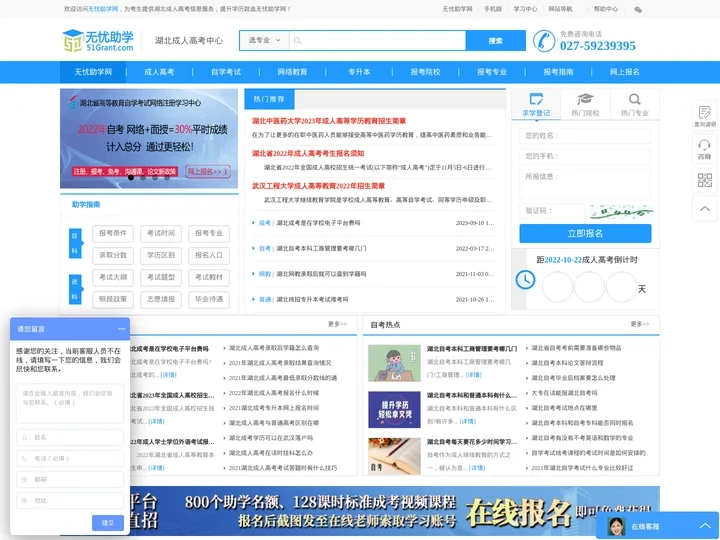Switch to the 热门专业 tab
Image resolution: width=720 pixels, height=540 pixels.
tap(635, 104)
